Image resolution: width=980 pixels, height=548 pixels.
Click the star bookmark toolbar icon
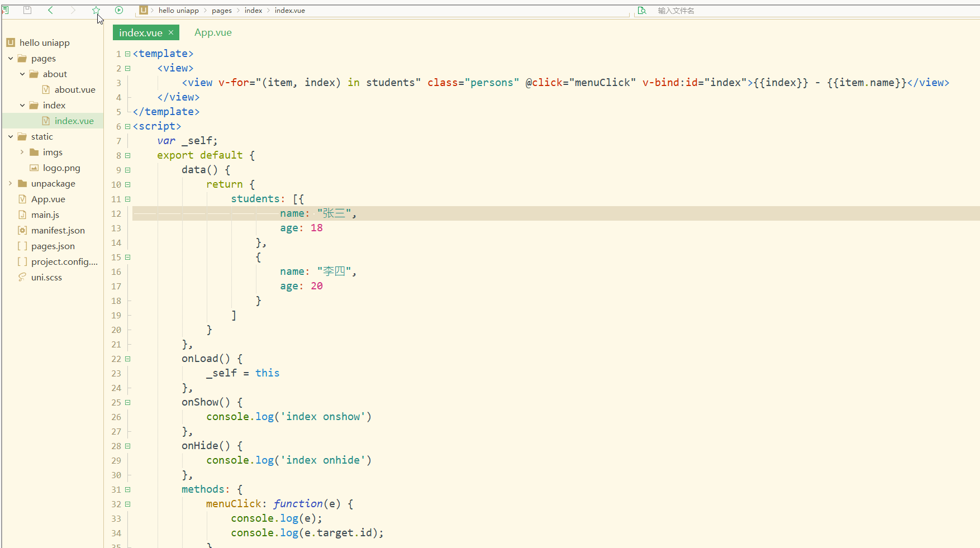click(96, 10)
